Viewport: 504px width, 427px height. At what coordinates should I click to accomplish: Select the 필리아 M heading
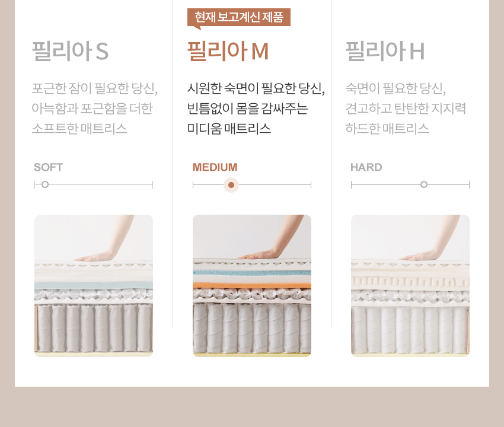click(228, 51)
